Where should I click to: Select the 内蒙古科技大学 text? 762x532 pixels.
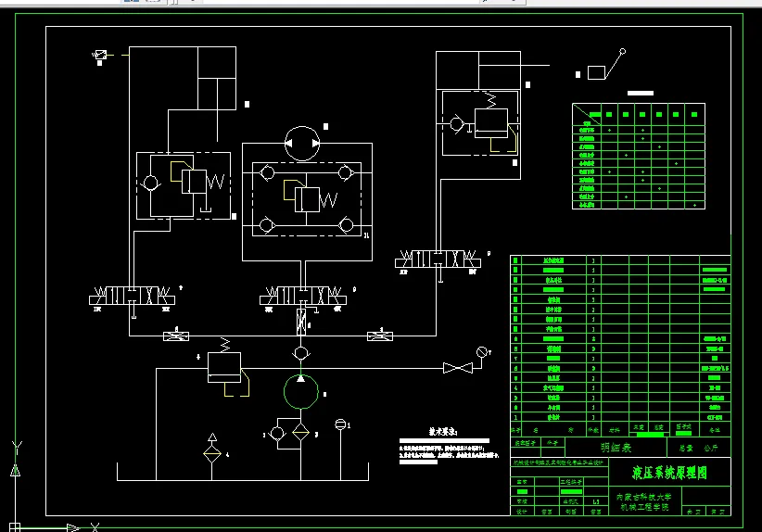pos(644,497)
